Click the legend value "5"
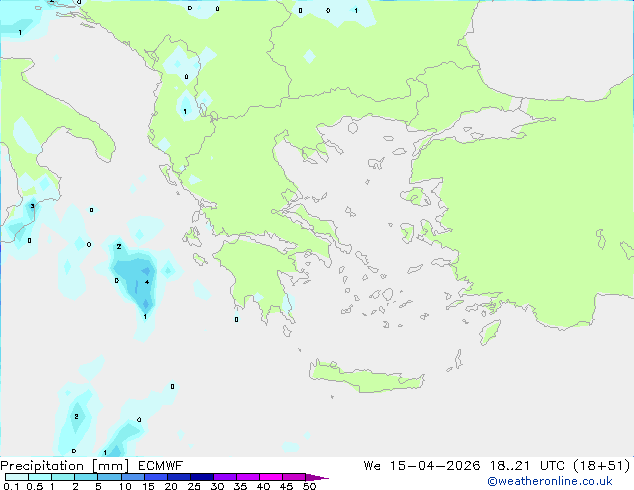Viewport: 634px width, 490px height. 98,486
